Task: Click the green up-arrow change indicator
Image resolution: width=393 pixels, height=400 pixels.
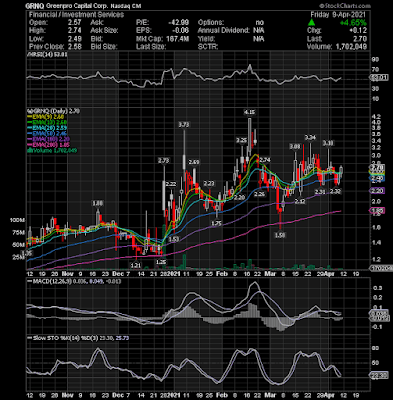Action: 311,23
